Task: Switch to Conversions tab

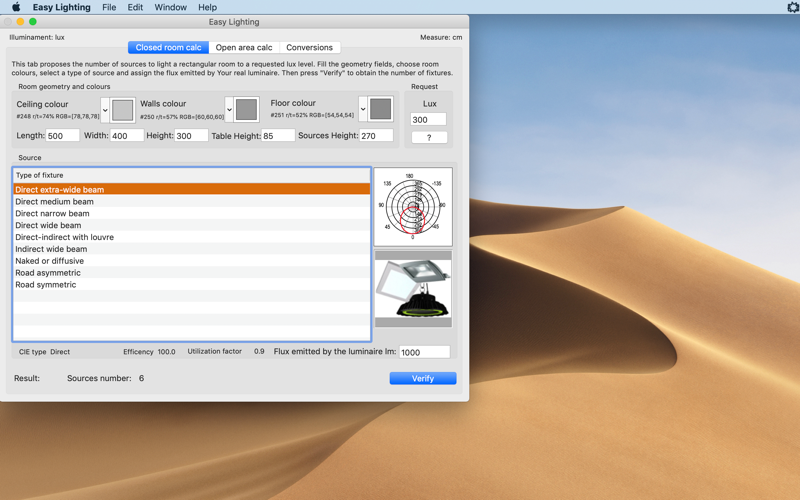Action: 309,47
